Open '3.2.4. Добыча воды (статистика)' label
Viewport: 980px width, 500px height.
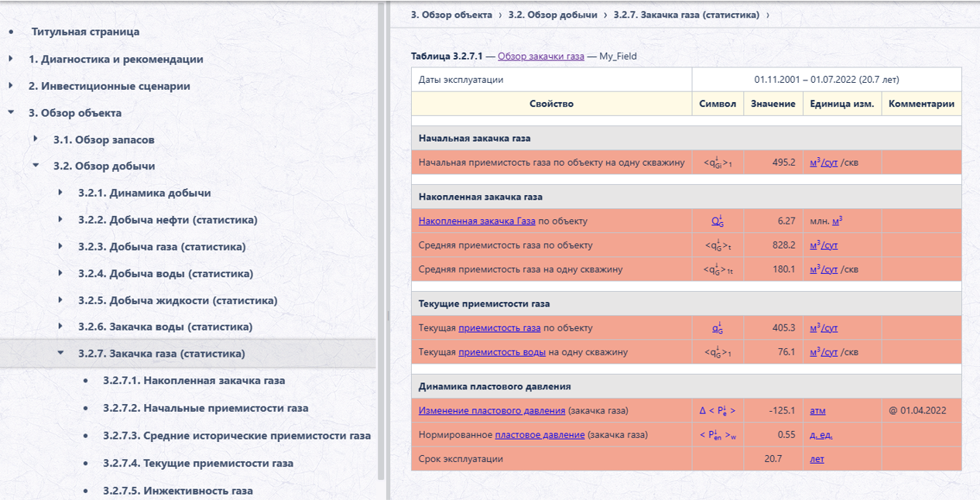(x=166, y=273)
